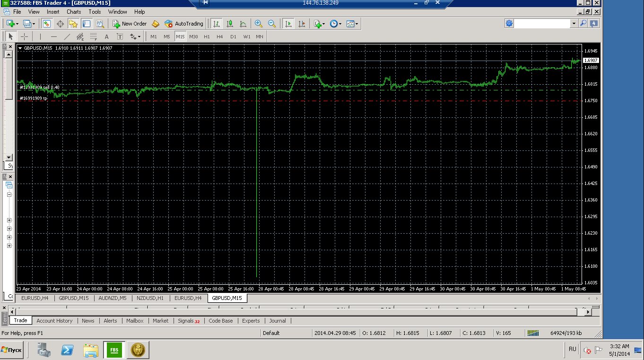Open the Insert menu
The width and height of the screenshot is (644, 360).
tap(53, 12)
